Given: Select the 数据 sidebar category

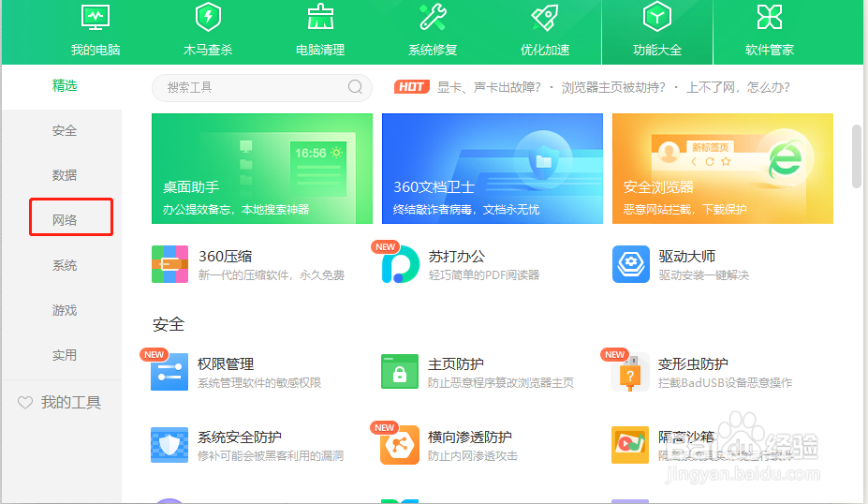Looking at the screenshot, I should click(65, 175).
